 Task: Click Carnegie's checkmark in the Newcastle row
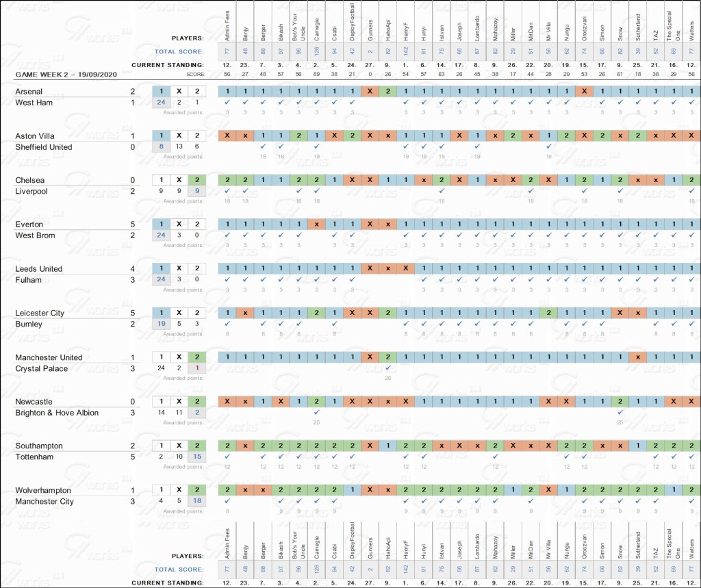(x=316, y=413)
